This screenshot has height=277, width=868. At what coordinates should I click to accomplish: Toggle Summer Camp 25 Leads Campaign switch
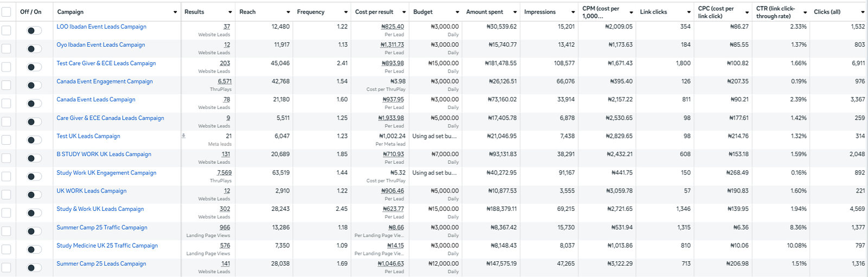click(34, 268)
